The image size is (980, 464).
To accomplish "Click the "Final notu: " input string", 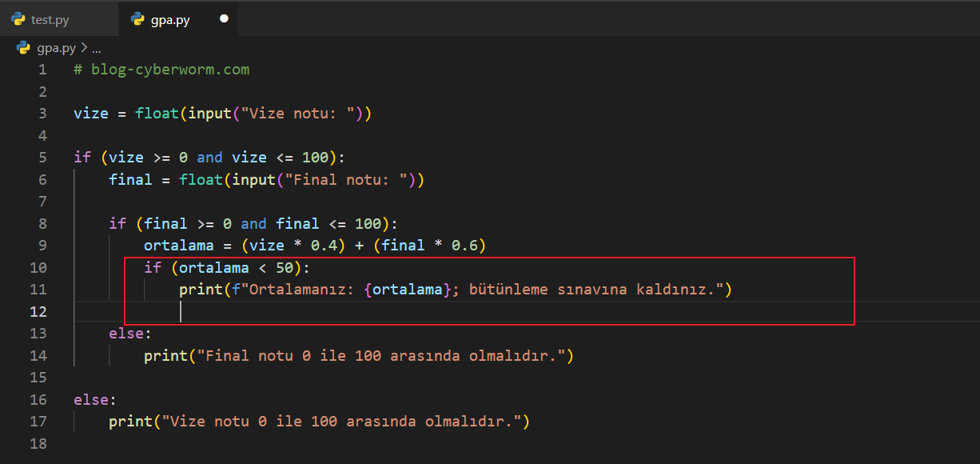I will pos(346,180).
